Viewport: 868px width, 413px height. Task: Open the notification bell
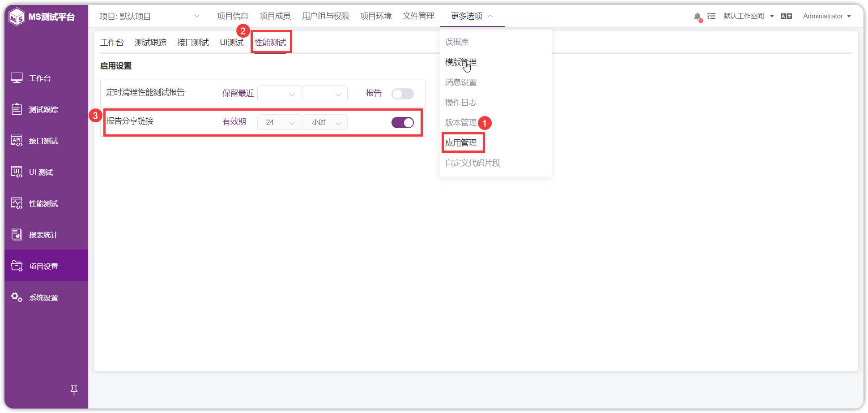(698, 17)
